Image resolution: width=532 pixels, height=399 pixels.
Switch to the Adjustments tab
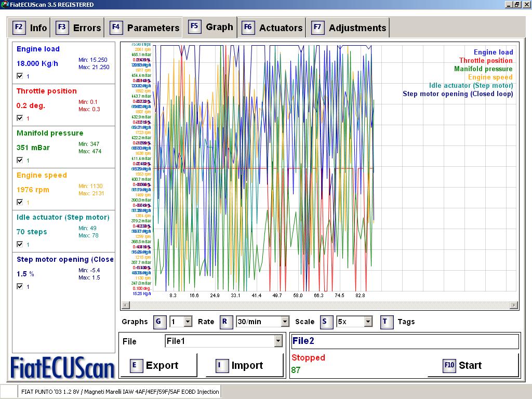[348, 28]
